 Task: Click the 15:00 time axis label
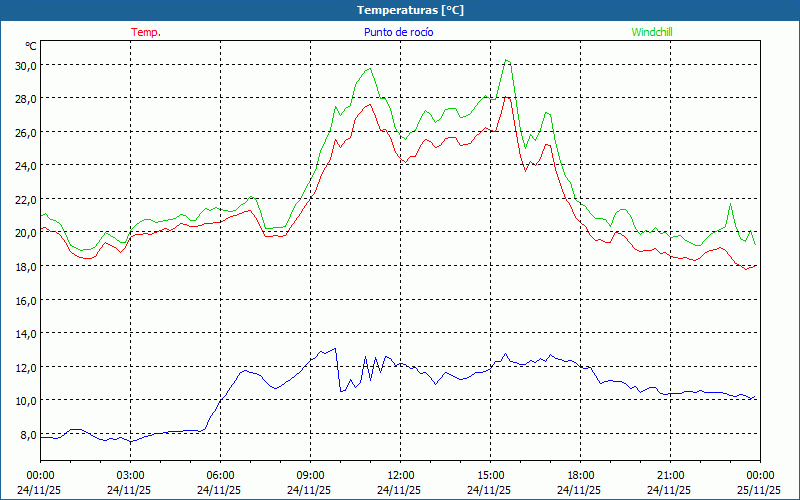click(x=490, y=475)
